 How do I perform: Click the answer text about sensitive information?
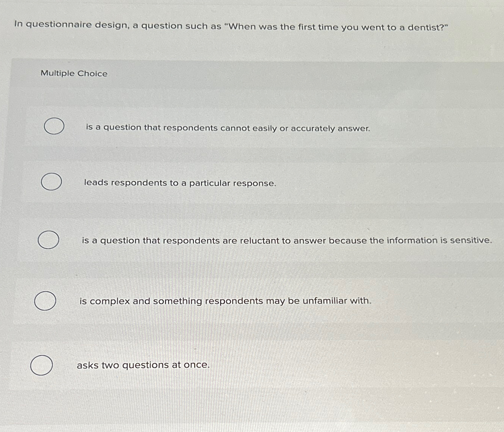click(x=286, y=241)
